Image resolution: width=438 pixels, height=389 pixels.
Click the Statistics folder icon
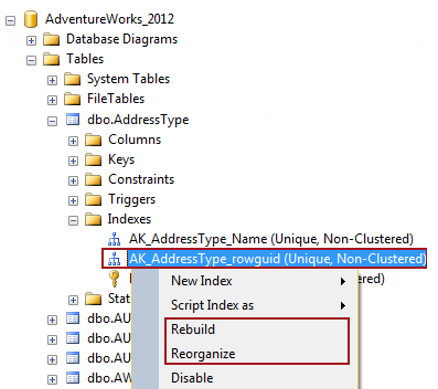coord(93,299)
